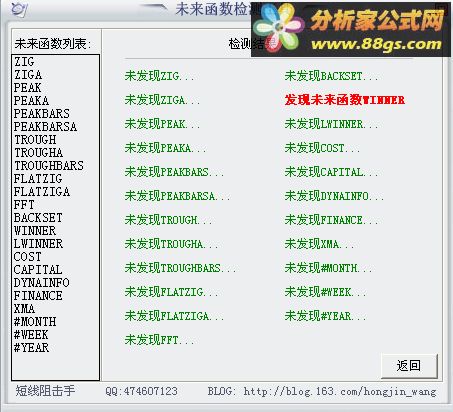Select PEAKBARSA in the function list

pyautogui.click(x=45, y=127)
